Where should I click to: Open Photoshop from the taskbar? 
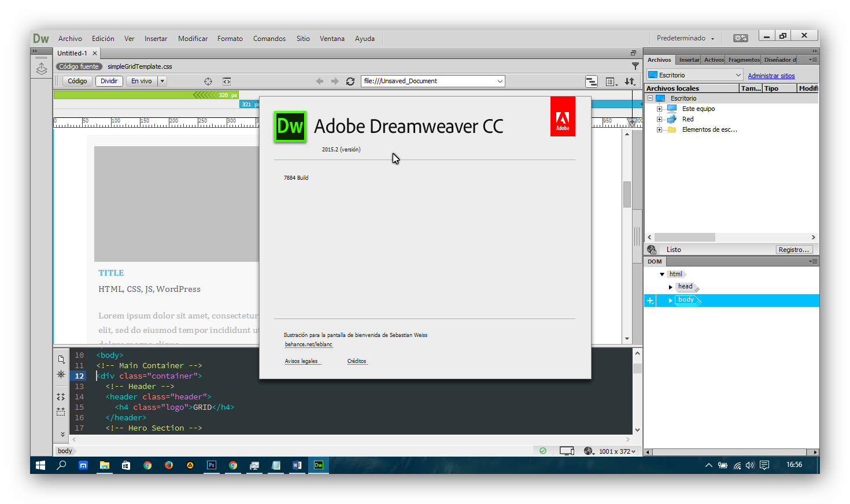pyautogui.click(x=212, y=465)
